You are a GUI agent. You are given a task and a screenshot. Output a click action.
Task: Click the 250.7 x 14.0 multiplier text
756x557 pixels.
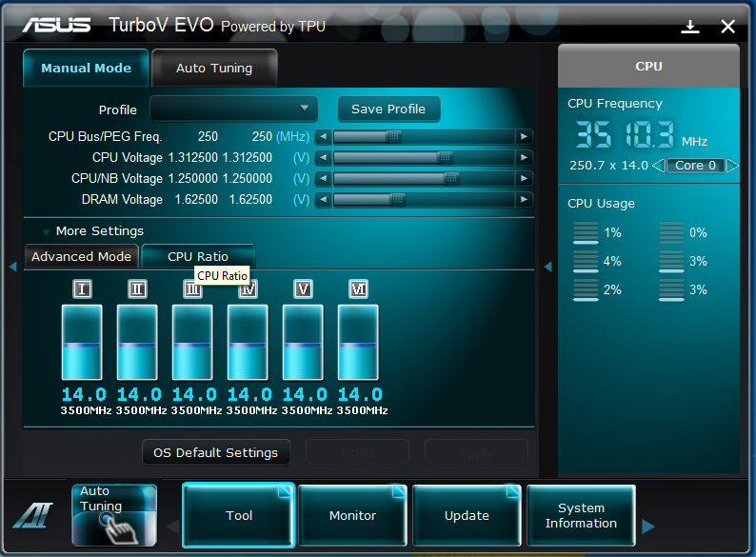click(609, 166)
